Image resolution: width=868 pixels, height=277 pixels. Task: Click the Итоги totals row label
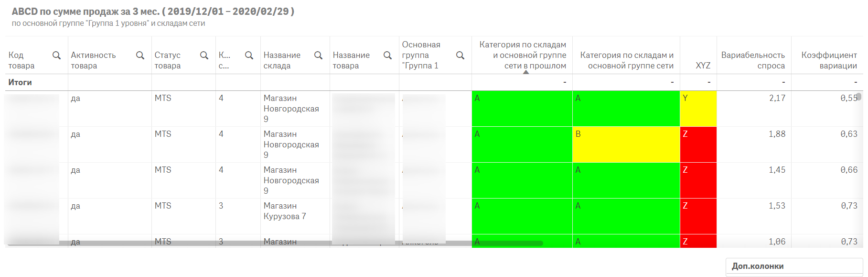click(x=20, y=82)
